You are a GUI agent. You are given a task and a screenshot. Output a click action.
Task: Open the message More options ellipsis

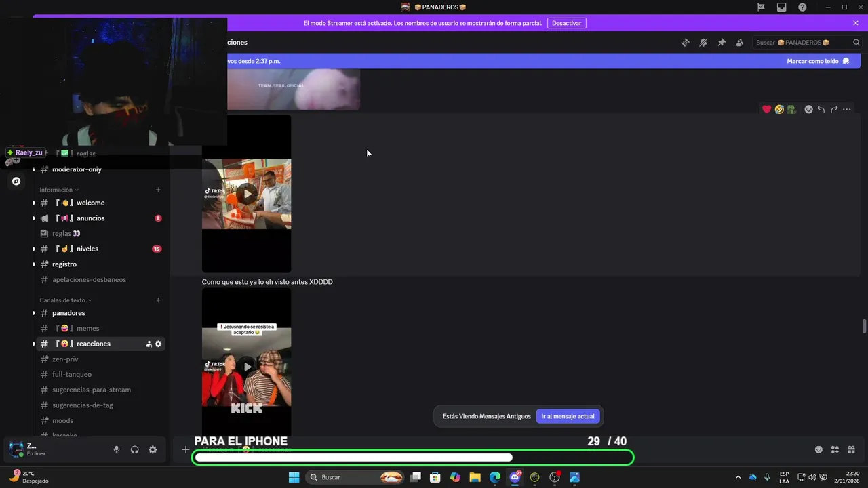click(847, 109)
